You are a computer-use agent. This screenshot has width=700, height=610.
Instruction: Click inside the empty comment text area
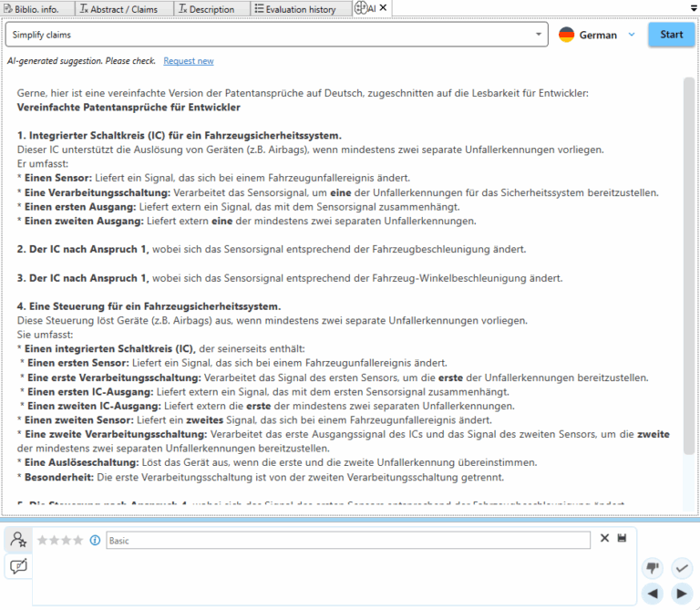335,578
